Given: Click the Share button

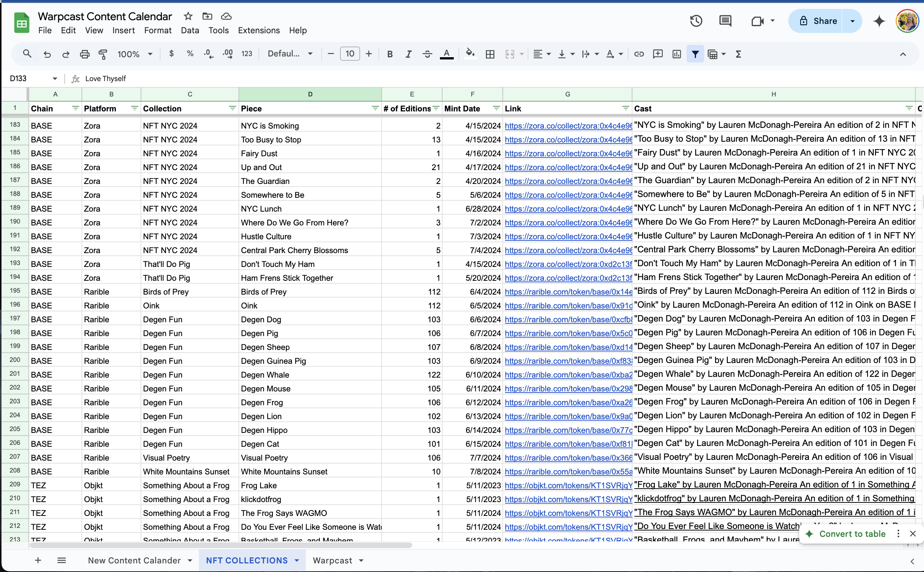Looking at the screenshot, I should coord(817,21).
